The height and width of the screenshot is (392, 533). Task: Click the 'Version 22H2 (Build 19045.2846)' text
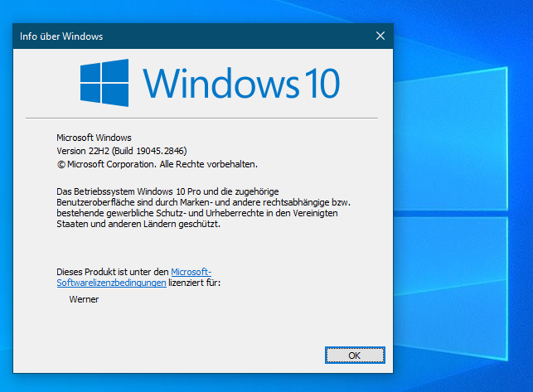122,151
